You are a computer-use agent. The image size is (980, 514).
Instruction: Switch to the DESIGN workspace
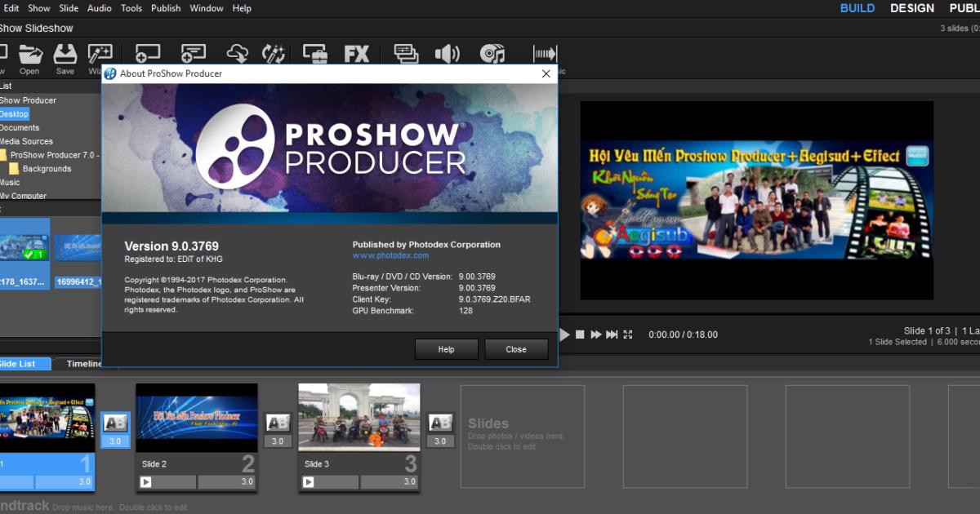pyautogui.click(x=912, y=8)
